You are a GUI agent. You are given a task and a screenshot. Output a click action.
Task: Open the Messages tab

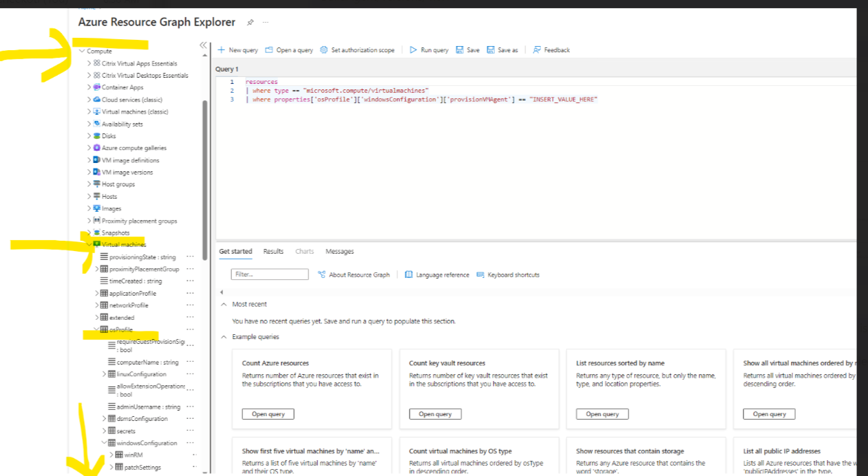coord(339,251)
